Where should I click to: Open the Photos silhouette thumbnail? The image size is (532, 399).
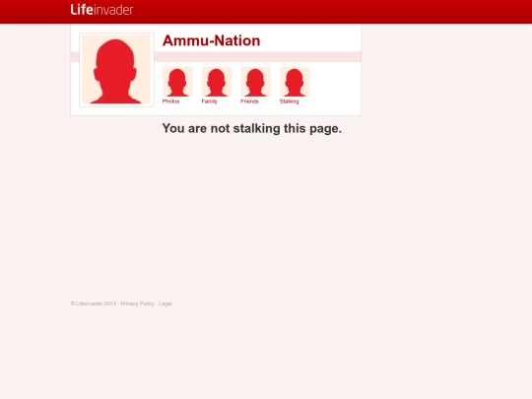pyautogui.click(x=177, y=82)
